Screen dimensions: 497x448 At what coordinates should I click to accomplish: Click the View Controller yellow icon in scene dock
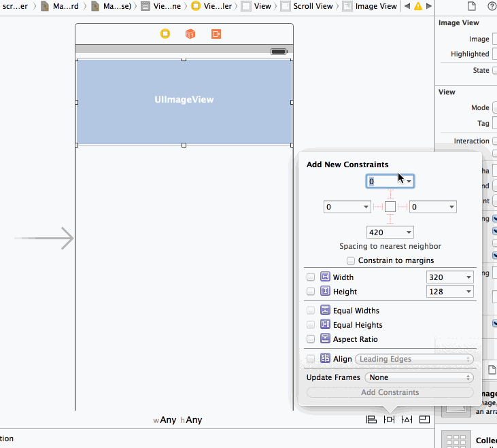click(x=165, y=33)
